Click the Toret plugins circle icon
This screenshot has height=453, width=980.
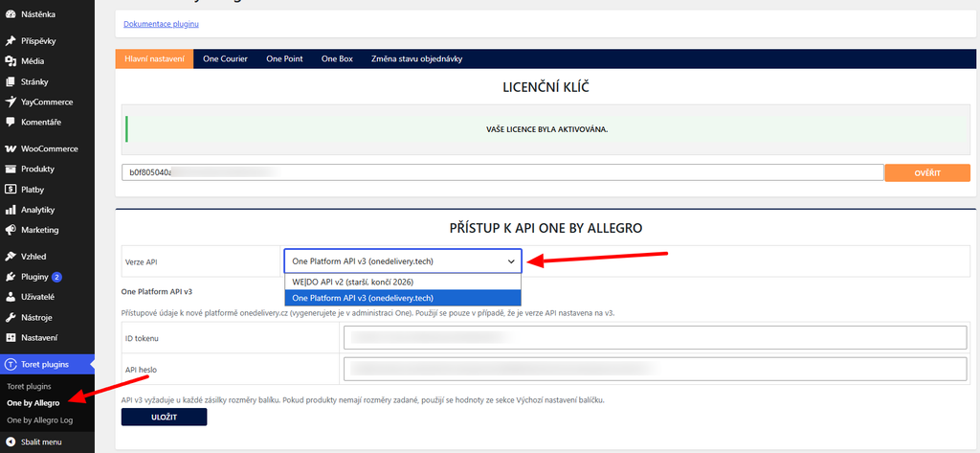pyautogui.click(x=10, y=365)
